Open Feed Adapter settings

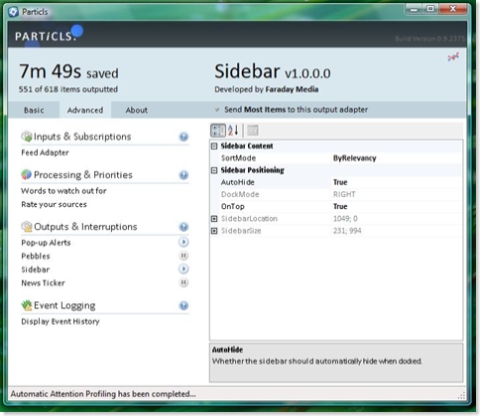[45, 153]
